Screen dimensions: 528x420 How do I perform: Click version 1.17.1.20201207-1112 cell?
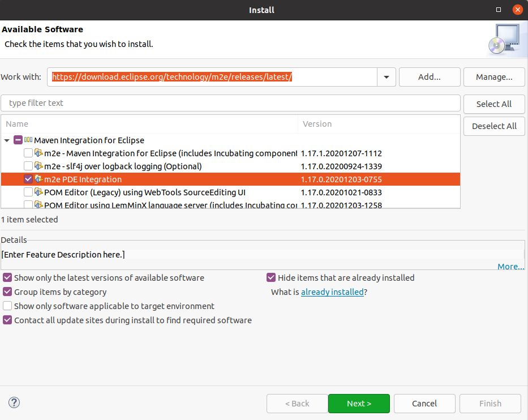point(341,153)
